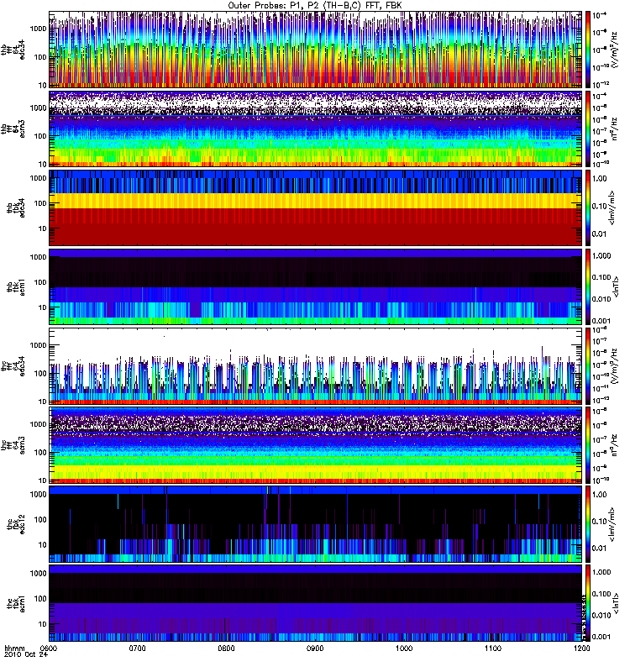Click the '0700' time axis label

[x=137, y=648]
